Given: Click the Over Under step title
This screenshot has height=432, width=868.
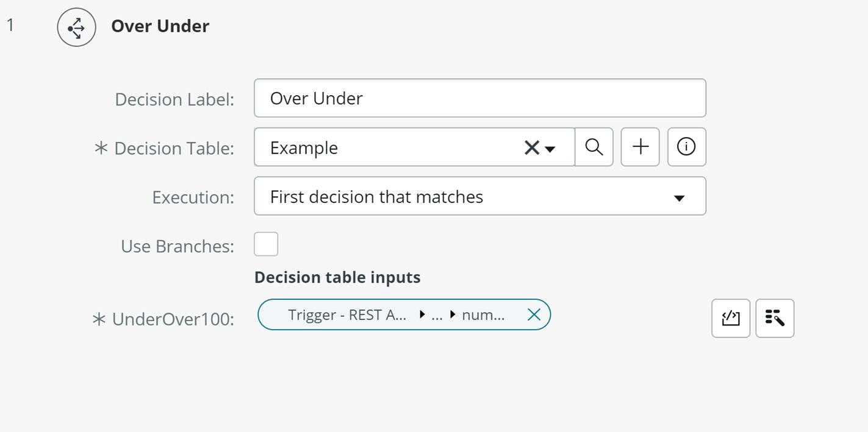Looking at the screenshot, I should (160, 26).
